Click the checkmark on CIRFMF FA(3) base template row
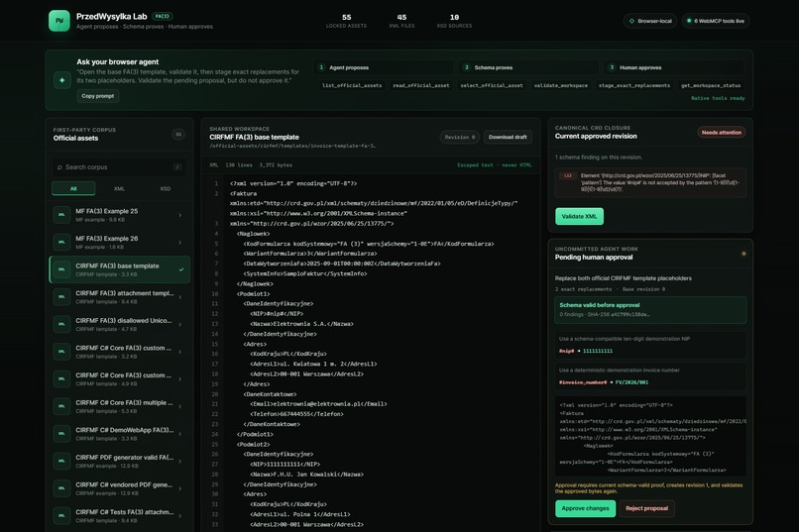Image resolution: width=799 pixels, height=532 pixels. [x=181, y=269]
